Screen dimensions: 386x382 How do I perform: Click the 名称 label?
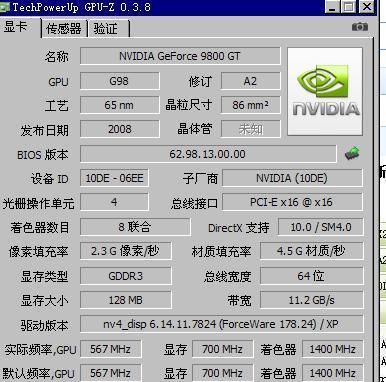pos(57,56)
